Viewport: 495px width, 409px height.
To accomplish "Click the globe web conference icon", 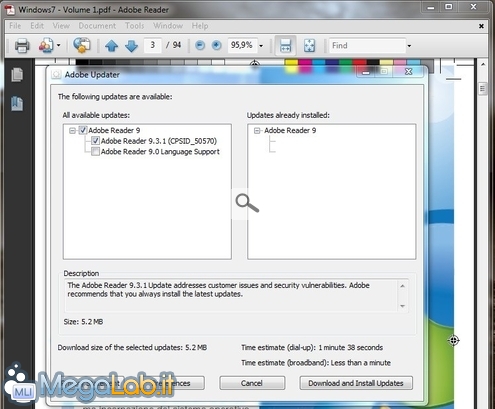I will (82, 45).
